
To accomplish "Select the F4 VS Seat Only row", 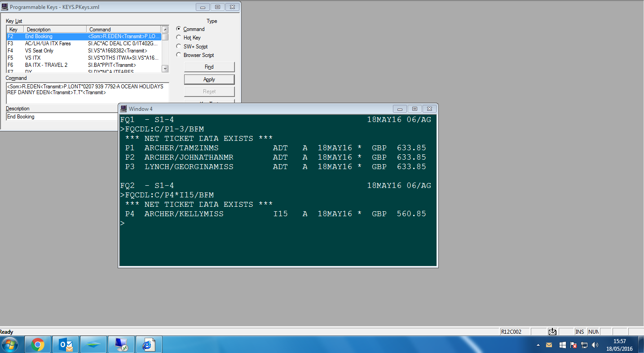I will pos(84,51).
